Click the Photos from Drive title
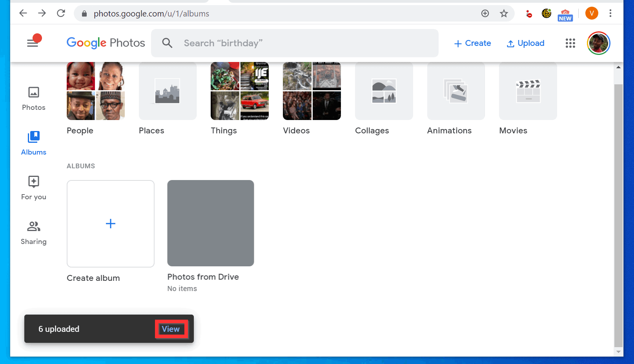This screenshot has height=364, width=634. 203,277
